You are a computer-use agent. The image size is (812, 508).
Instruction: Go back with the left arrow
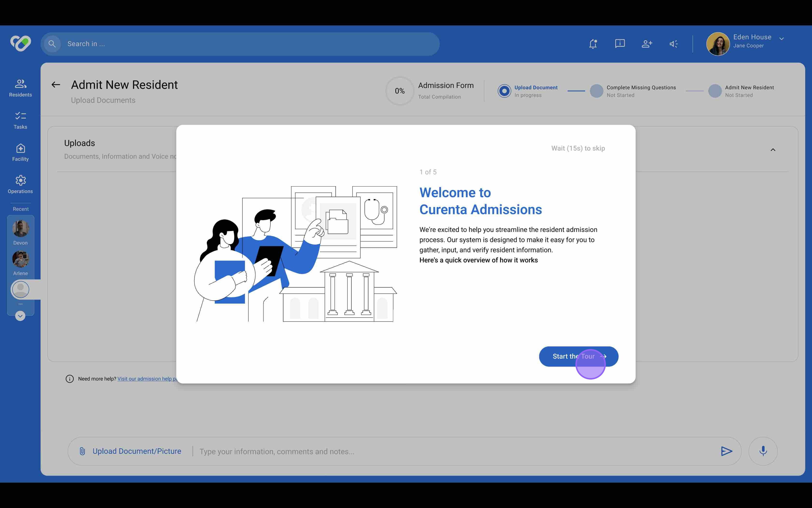tap(56, 85)
